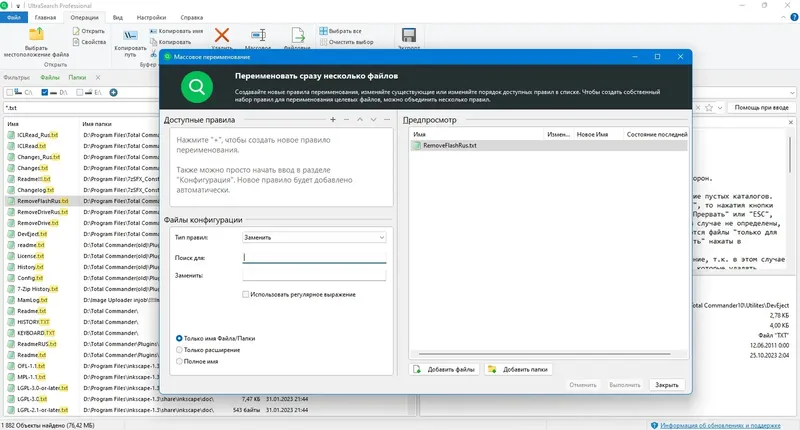Click the horizontal scrollbar in the preview list
Image resolution: width=800 pixels, height=430 pixels.
[x=544, y=353]
